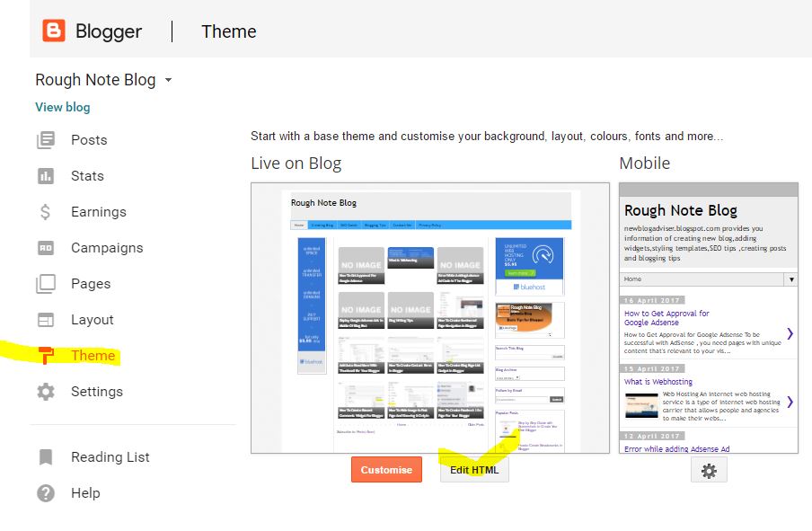The width and height of the screenshot is (812, 531).
Task: Expand the What is Webhosting chevron
Action: tap(790, 402)
